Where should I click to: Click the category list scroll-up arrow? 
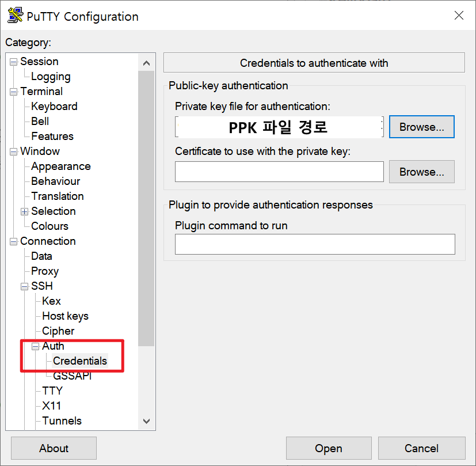[x=146, y=63]
